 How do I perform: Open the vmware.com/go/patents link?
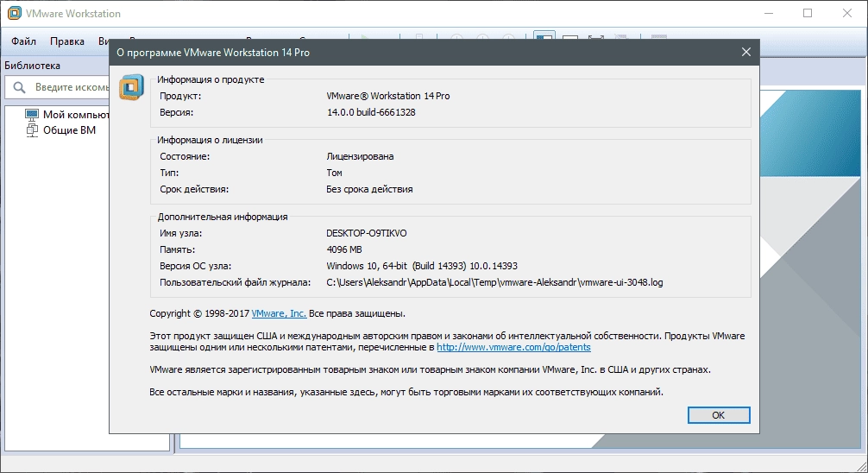(x=513, y=347)
